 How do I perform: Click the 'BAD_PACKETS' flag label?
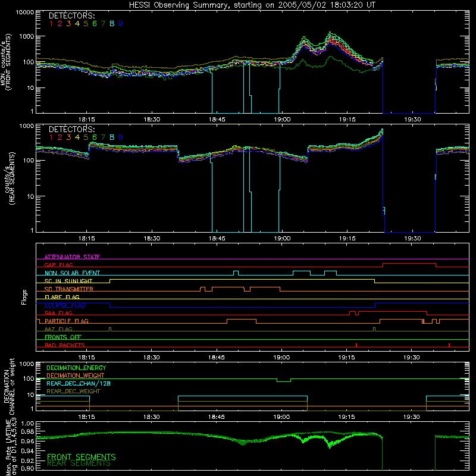[65, 346]
